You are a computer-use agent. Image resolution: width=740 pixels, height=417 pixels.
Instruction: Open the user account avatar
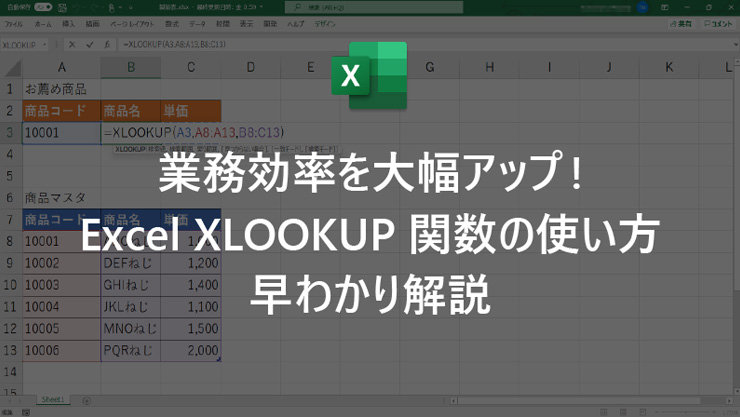[x=642, y=7]
